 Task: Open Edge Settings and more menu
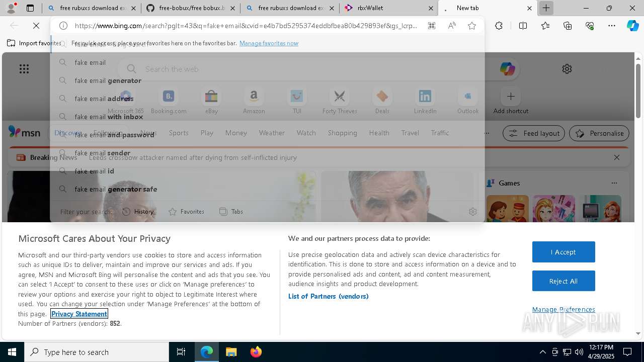pyautogui.click(x=612, y=26)
